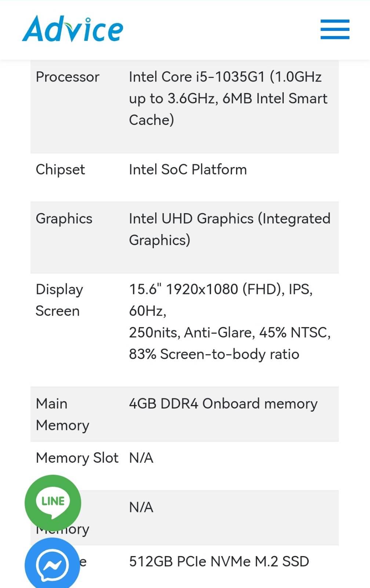Click the 250nits Anti-Glare spec line
370x588 pixels.
click(230, 333)
